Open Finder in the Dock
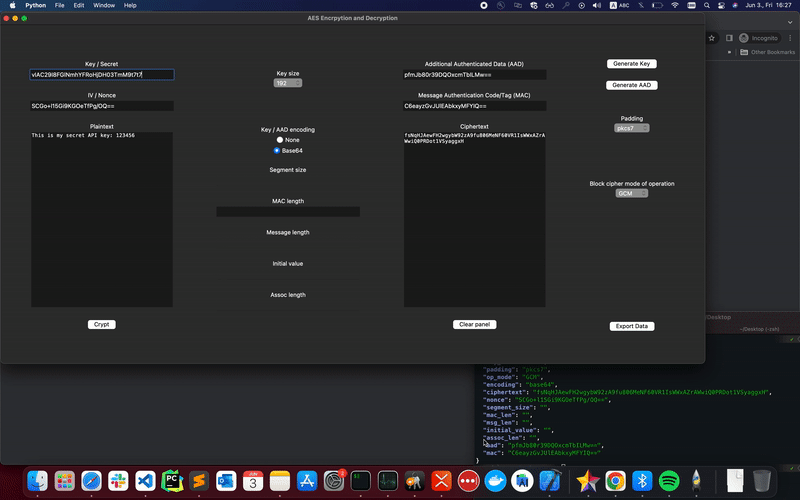The image size is (800, 500). (37, 481)
